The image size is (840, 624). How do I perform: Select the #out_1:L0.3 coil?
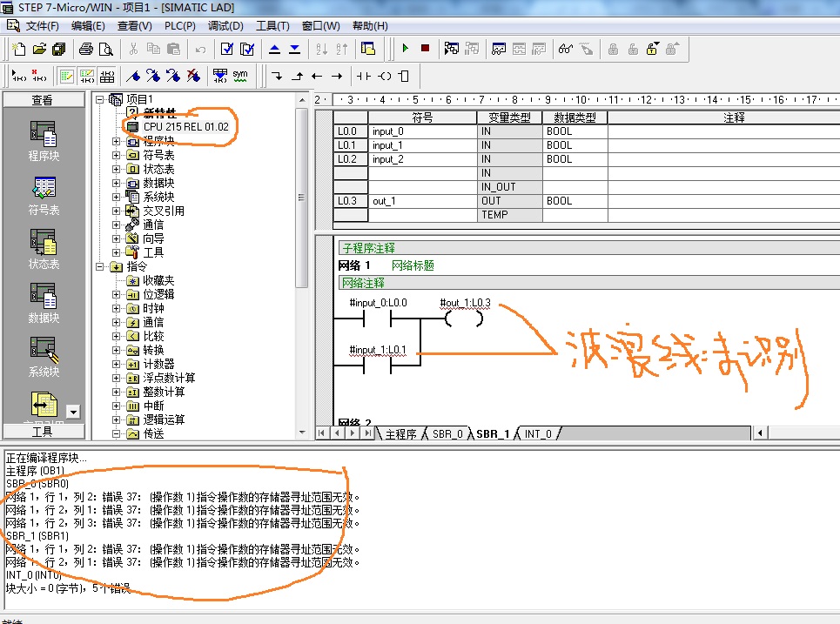point(465,319)
